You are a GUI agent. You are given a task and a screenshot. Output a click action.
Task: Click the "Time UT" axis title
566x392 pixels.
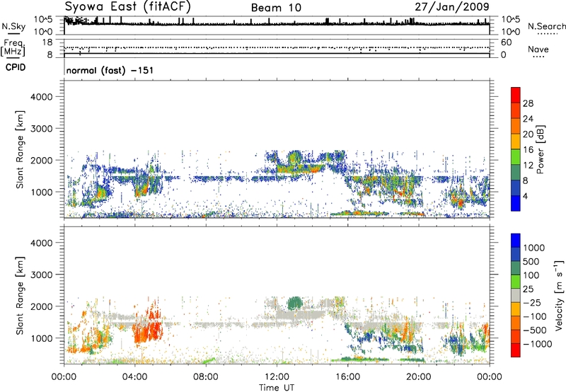pos(277,388)
